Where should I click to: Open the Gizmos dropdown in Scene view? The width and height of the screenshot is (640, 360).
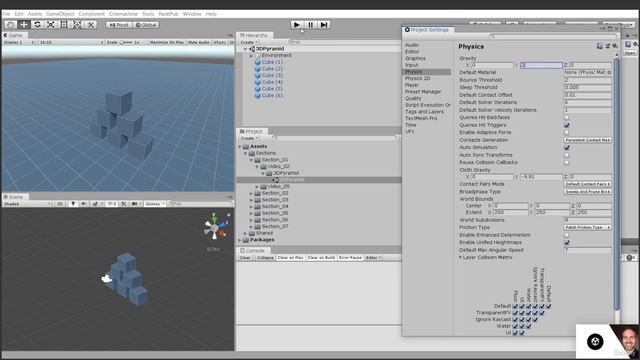pos(155,204)
